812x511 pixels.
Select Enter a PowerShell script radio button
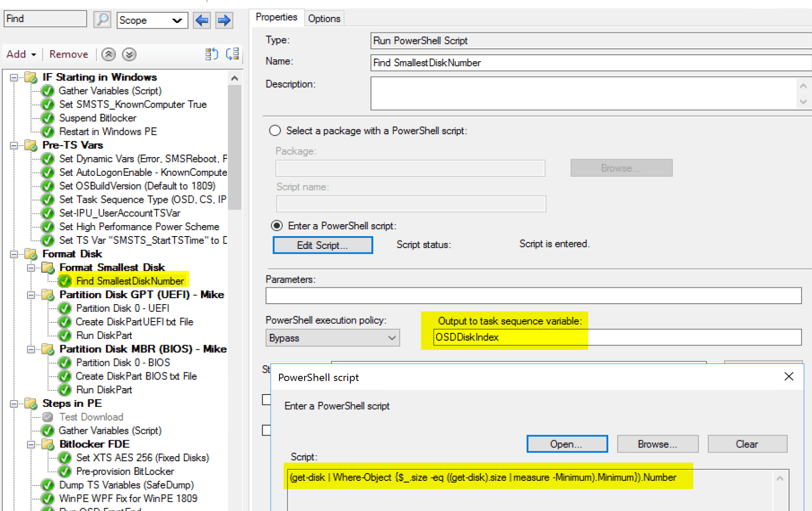[277, 226]
